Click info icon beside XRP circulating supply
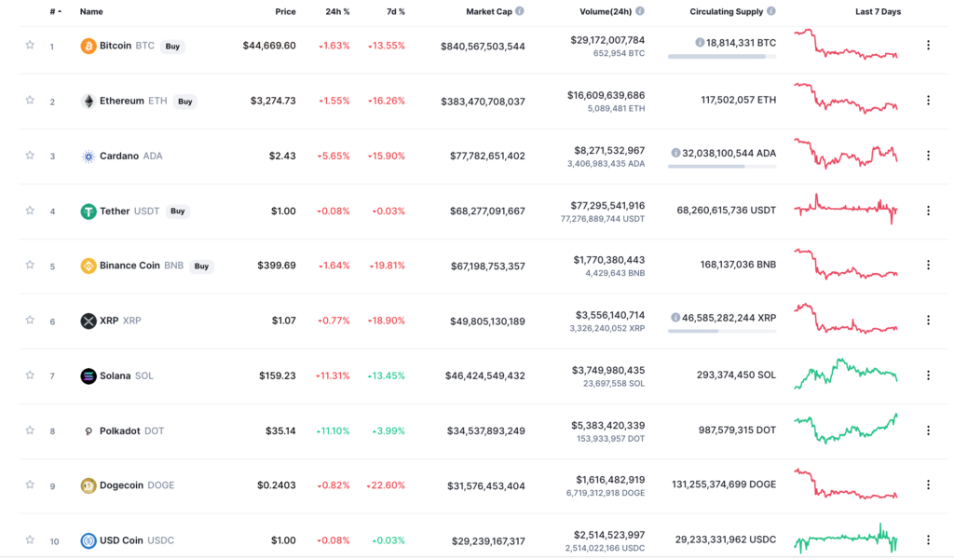 pyautogui.click(x=675, y=318)
